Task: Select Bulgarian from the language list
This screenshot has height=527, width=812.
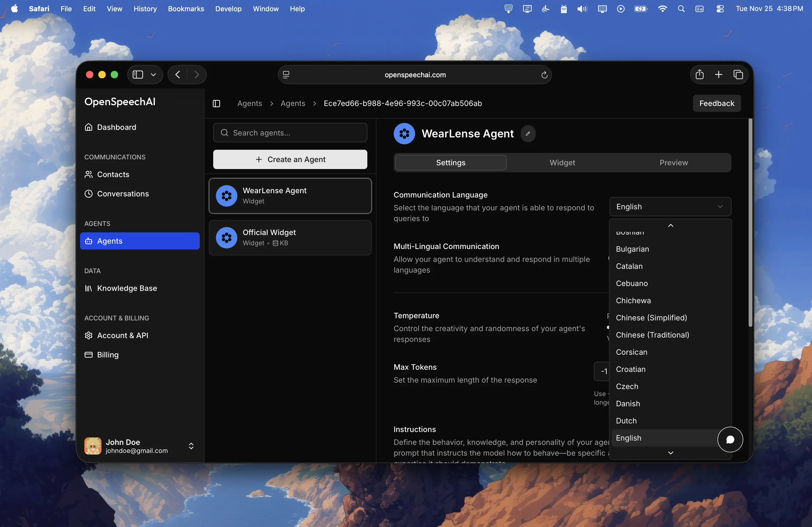Action: [670, 249]
